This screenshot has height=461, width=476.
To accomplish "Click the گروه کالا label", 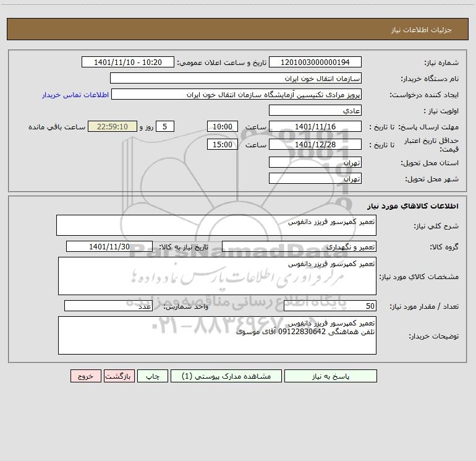I will [x=444, y=247].
